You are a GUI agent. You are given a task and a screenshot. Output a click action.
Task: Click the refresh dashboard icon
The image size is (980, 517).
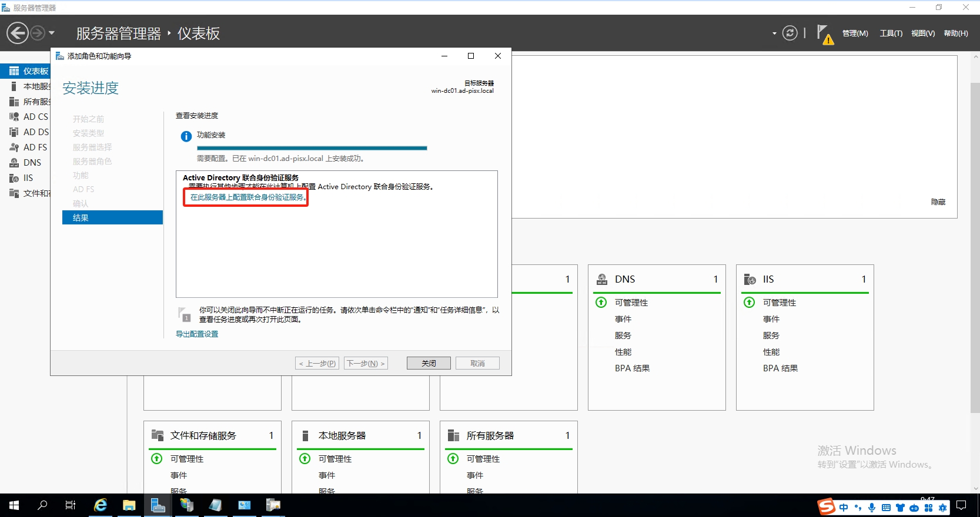790,33
